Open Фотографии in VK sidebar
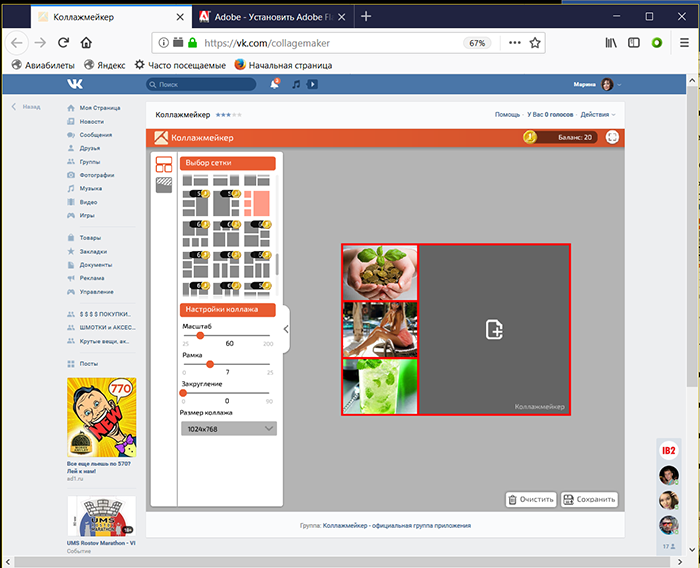The width and height of the screenshot is (700, 568). click(97, 175)
